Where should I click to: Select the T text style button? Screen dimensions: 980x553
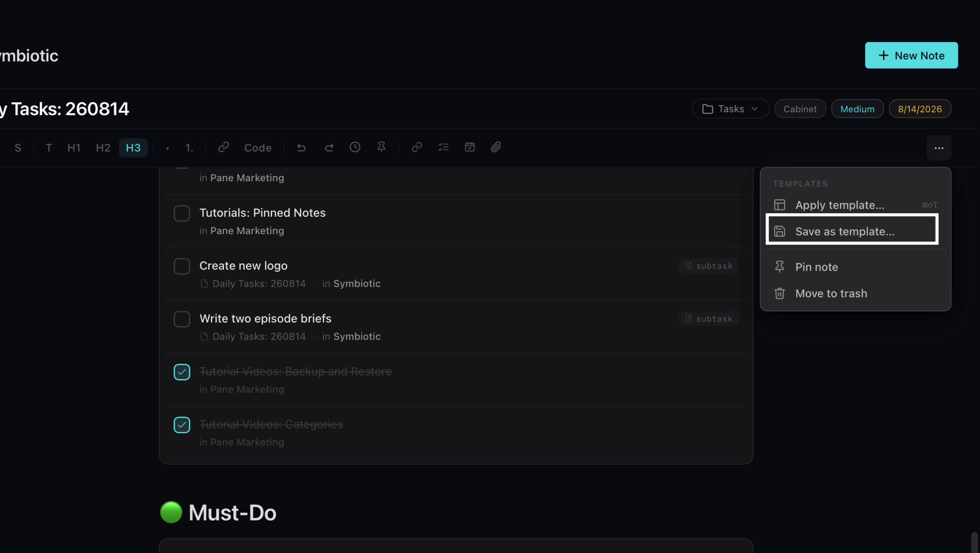(x=49, y=148)
